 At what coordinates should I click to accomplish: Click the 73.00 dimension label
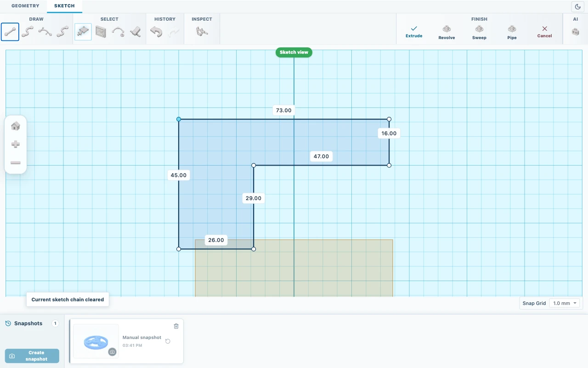coord(283,110)
